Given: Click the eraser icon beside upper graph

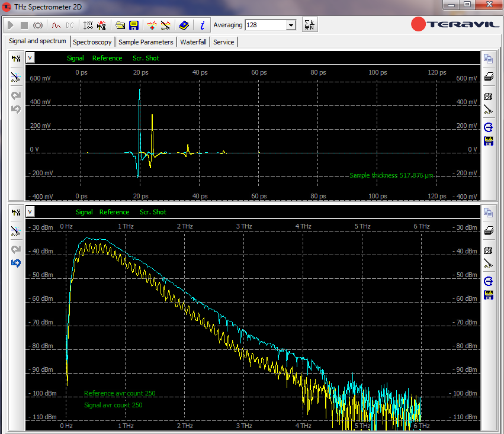Looking at the screenshot, I should click(x=489, y=77).
